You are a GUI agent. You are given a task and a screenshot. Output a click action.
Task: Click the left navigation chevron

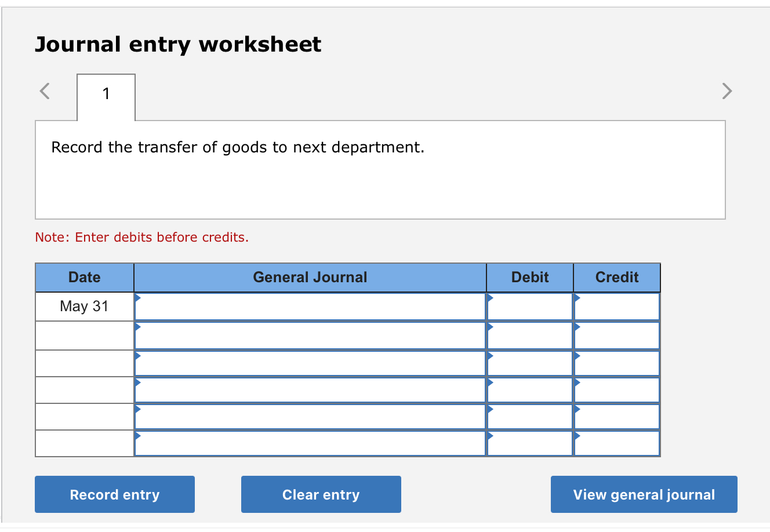(x=44, y=91)
